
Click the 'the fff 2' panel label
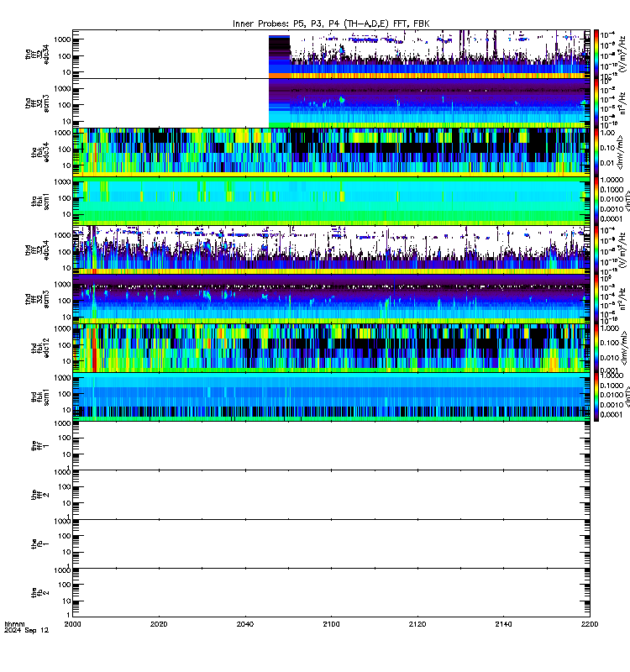(x=40, y=495)
